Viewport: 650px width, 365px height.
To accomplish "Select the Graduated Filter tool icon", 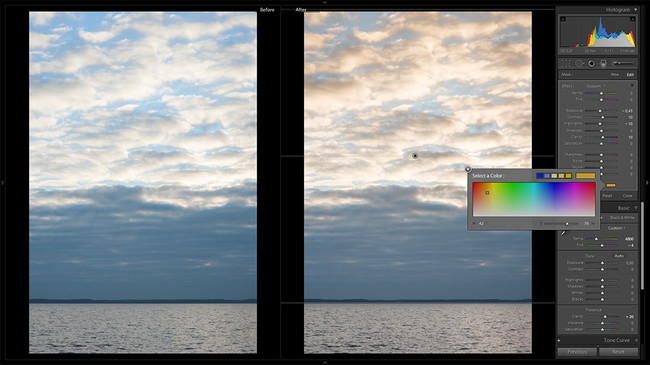I will (603, 63).
